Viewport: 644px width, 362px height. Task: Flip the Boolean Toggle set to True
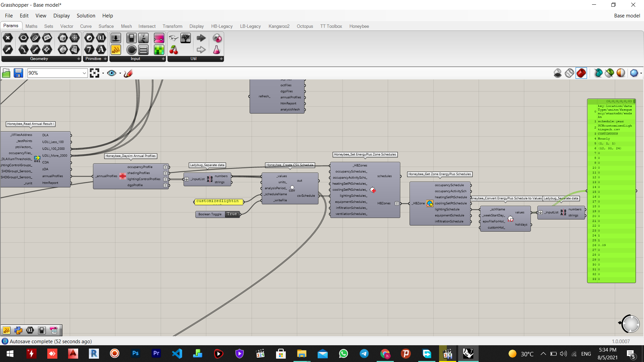[x=232, y=214]
